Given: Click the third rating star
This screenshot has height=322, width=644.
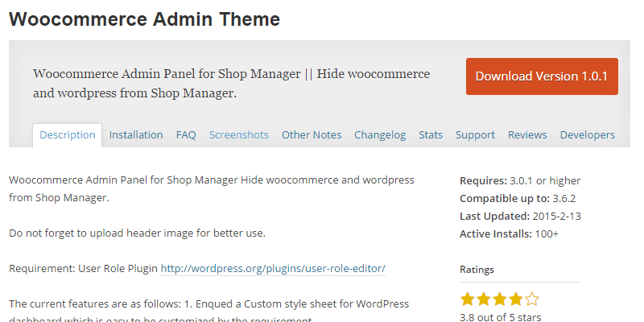Looking at the screenshot, I should 500,299.
